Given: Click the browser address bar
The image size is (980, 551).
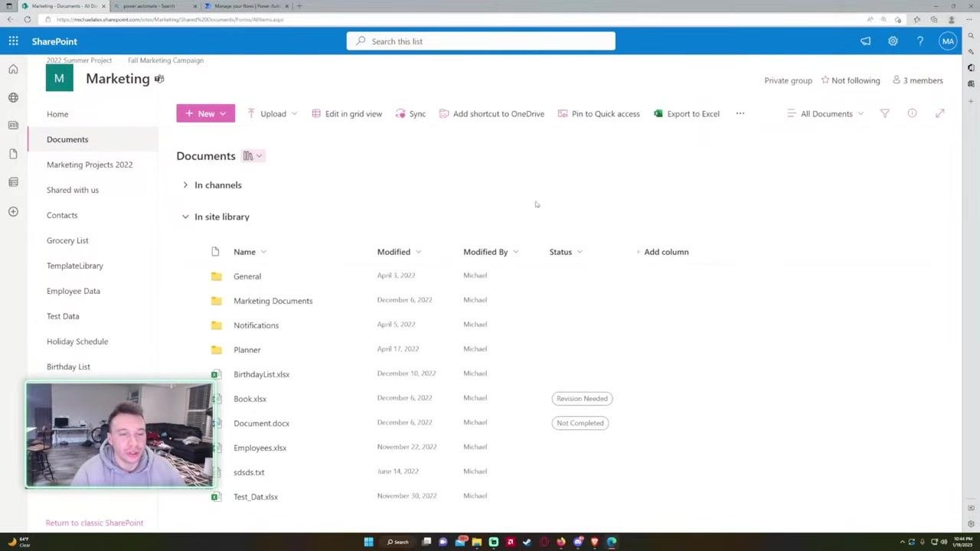Looking at the screenshot, I should 452,19.
